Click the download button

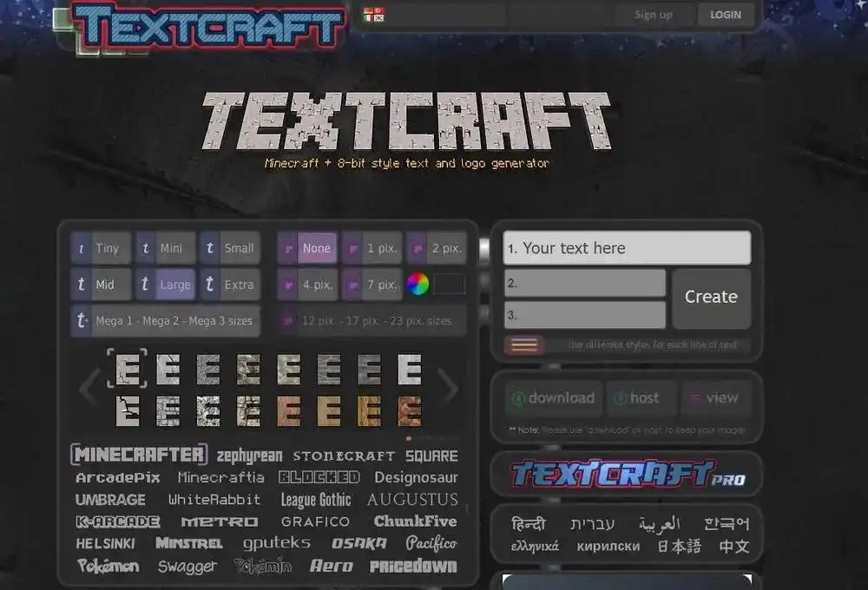(553, 398)
